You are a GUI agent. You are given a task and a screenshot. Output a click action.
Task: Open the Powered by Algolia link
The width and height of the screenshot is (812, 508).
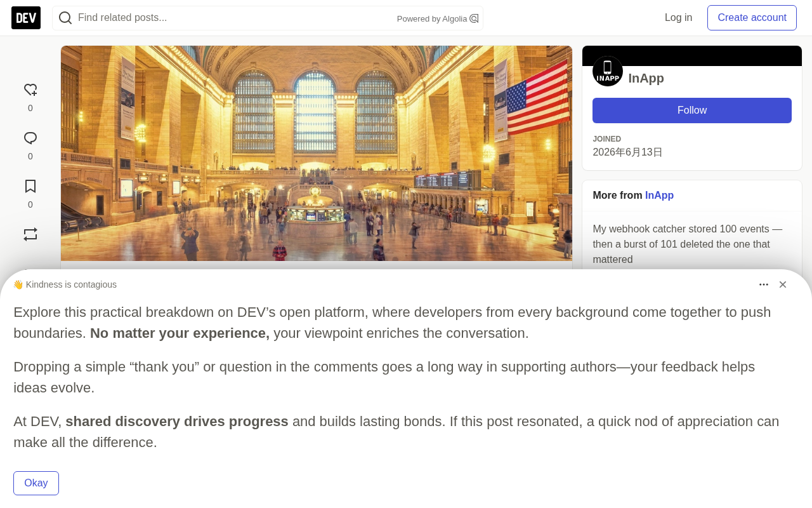(x=438, y=19)
